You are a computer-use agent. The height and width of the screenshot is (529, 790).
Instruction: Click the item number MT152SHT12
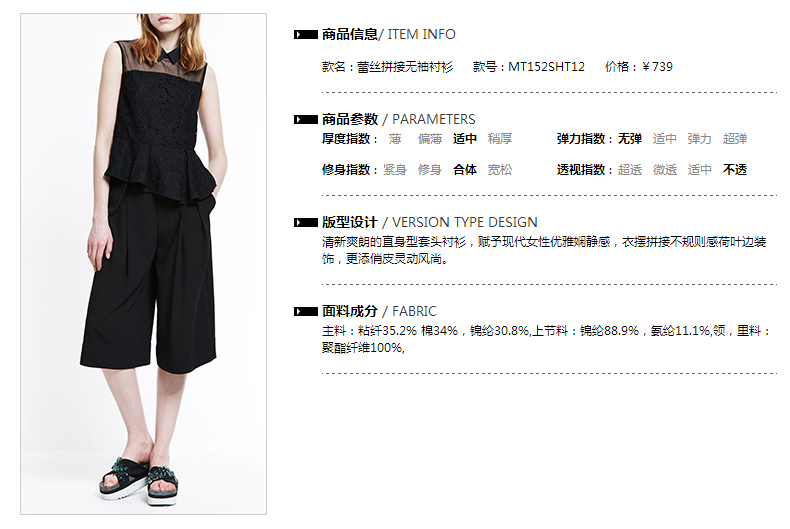tap(546, 67)
